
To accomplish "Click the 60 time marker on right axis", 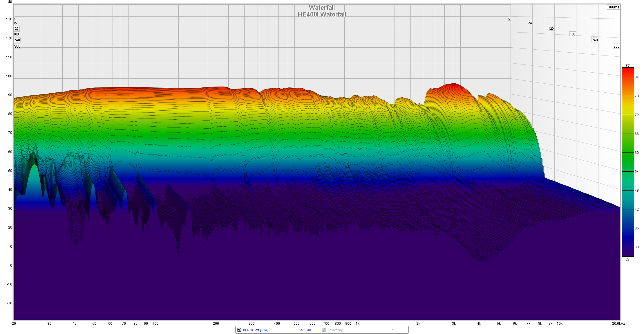I will tap(530, 23).
